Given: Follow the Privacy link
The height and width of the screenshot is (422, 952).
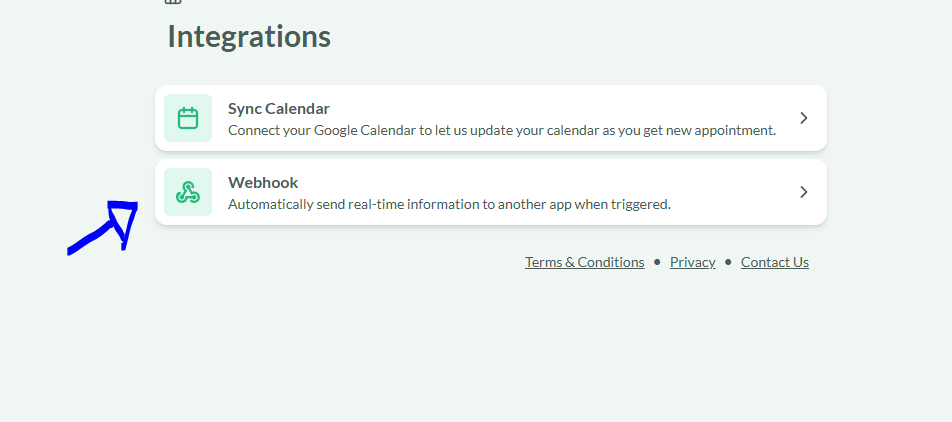Looking at the screenshot, I should pos(692,262).
